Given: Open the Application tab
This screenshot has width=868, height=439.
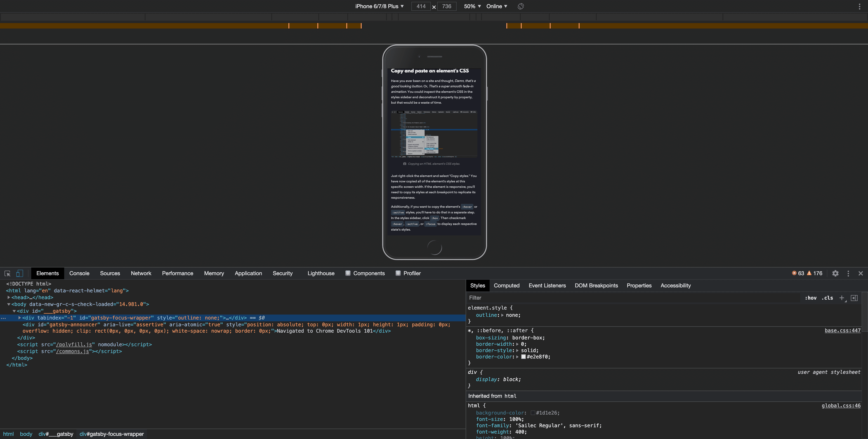Looking at the screenshot, I should 248,273.
